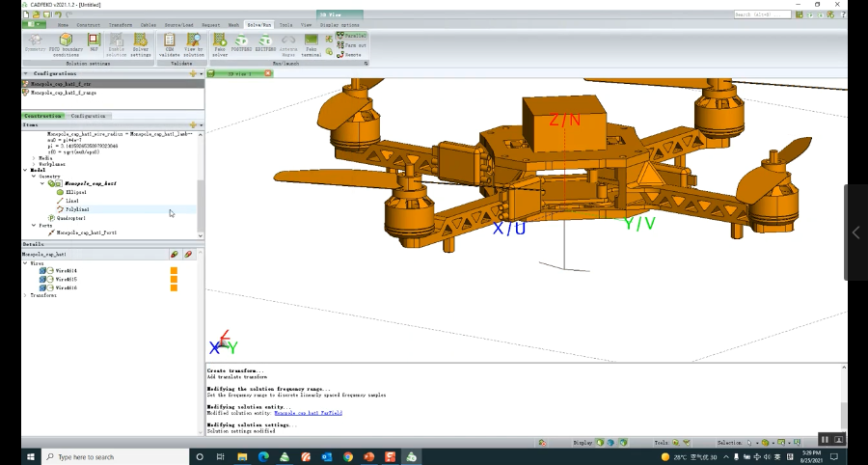
Task: Open View by solution
Action: [194, 44]
